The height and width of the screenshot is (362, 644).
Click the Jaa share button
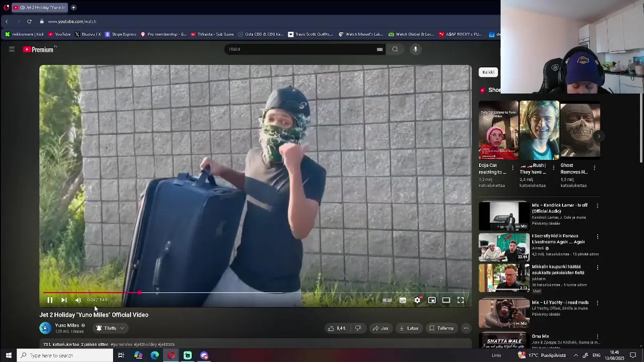click(x=380, y=328)
